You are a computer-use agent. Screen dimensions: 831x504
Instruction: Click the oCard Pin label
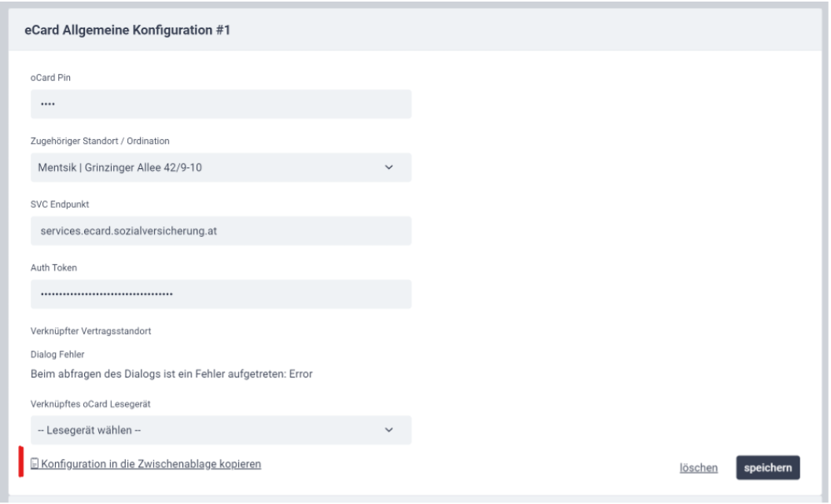pyautogui.click(x=50, y=77)
